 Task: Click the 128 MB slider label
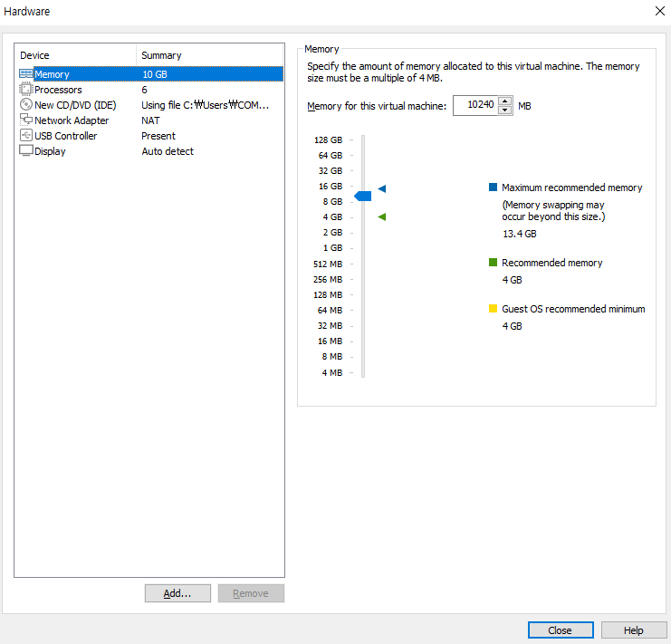tap(328, 295)
